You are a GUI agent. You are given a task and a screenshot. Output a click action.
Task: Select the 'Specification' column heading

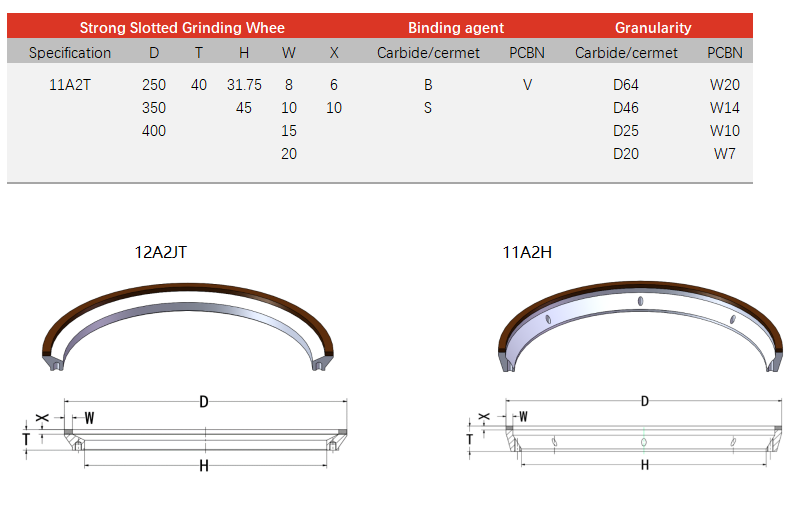click(70, 53)
